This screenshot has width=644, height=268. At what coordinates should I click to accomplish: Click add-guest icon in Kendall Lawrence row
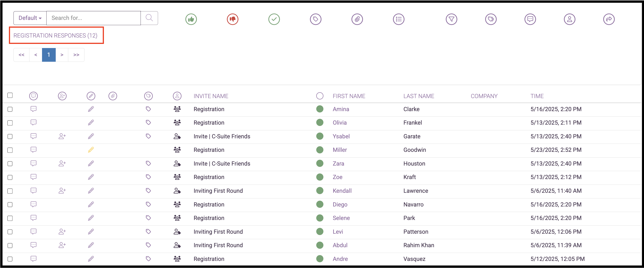tap(62, 191)
